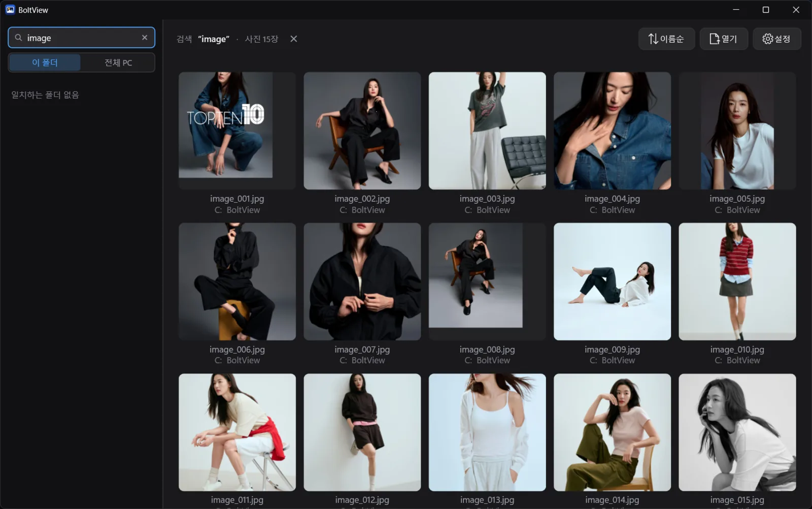The width and height of the screenshot is (812, 509).
Task: Click the image_006.jpg file name label
Action: (237, 349)
